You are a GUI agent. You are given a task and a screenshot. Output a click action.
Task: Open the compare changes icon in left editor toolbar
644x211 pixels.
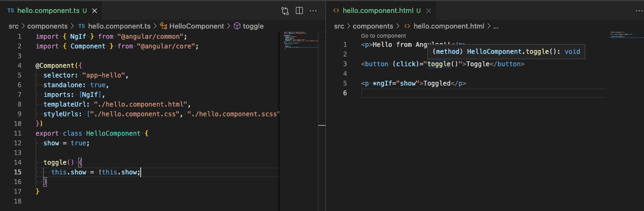pos(285,11)
